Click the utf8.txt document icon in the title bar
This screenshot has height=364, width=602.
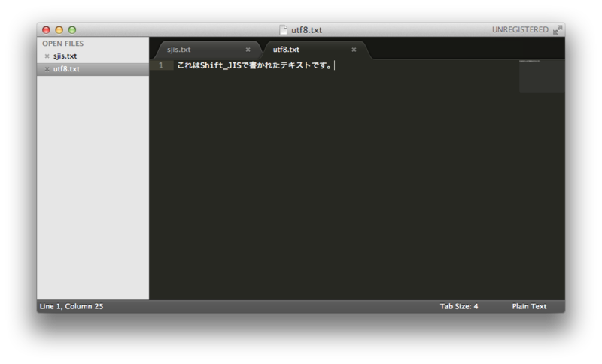click(x=284, y=29)
